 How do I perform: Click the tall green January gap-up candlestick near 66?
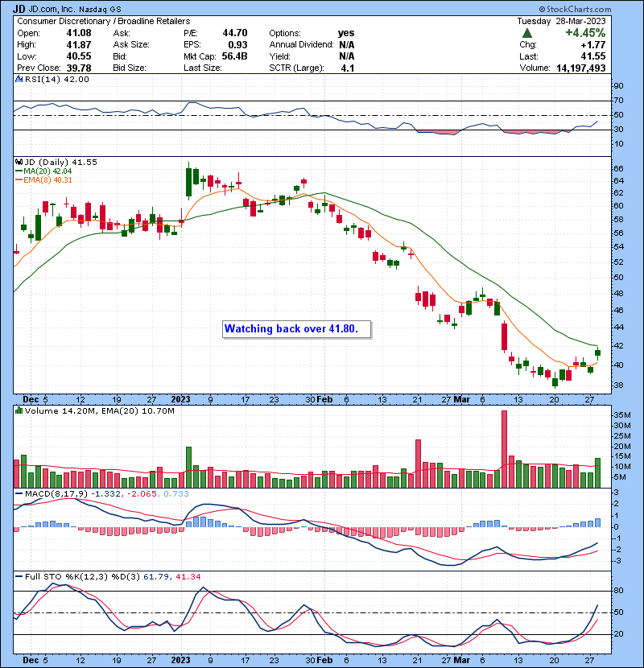click(188, 181)
